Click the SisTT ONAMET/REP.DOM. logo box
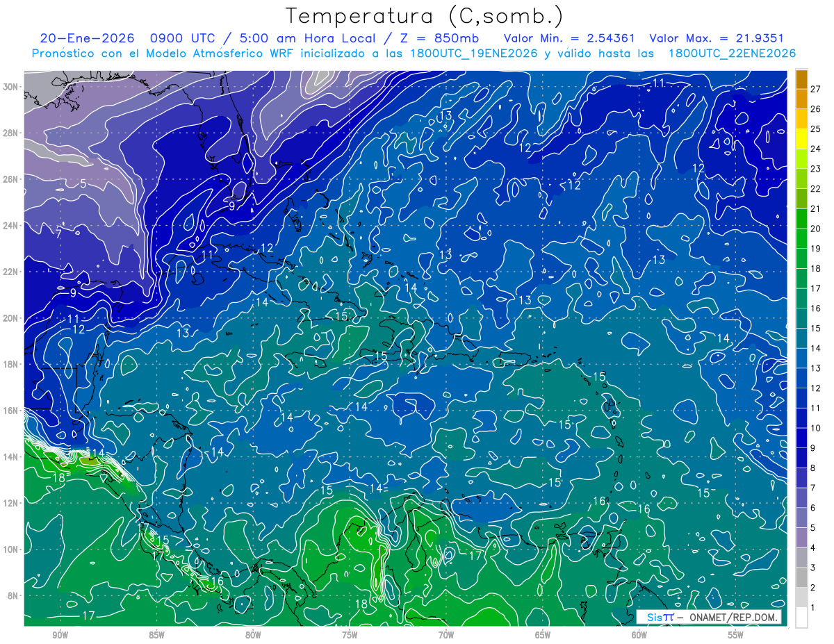Viewport: 834px width, 644px height. click(x=709, y=617)
